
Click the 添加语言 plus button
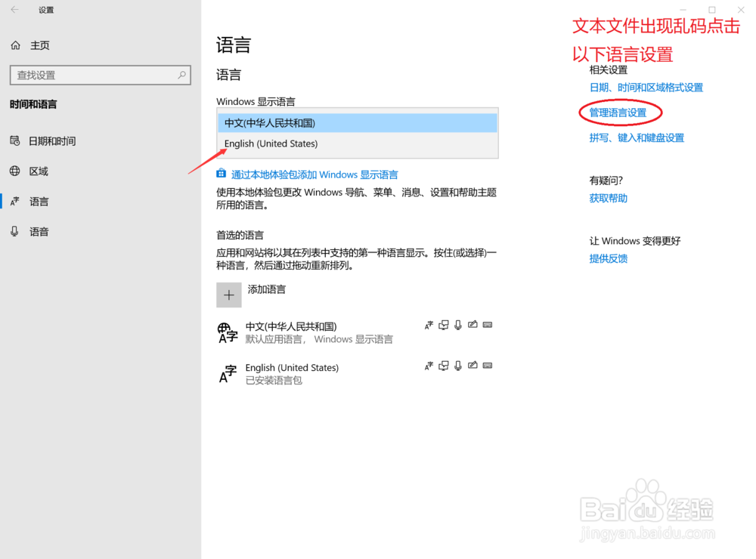[229, 295]
